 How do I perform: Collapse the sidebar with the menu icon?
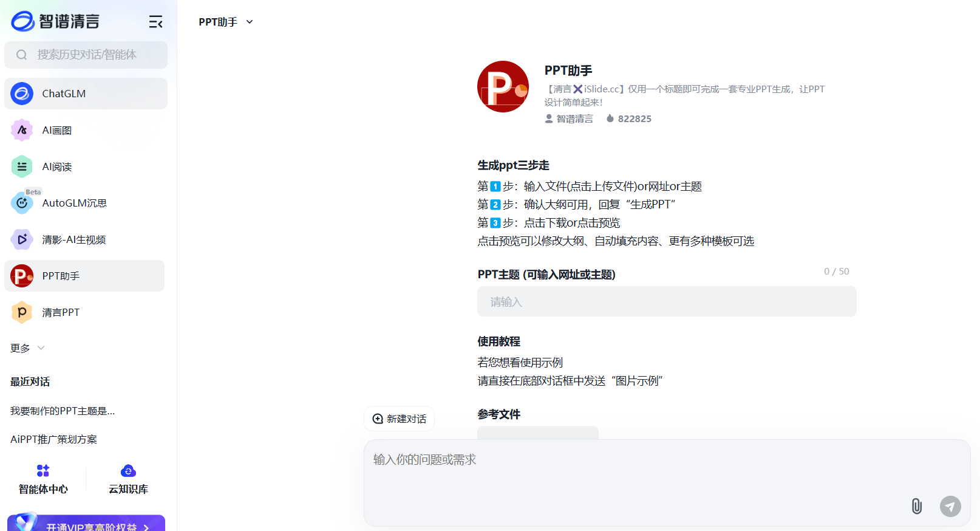[x=155, y=22]
